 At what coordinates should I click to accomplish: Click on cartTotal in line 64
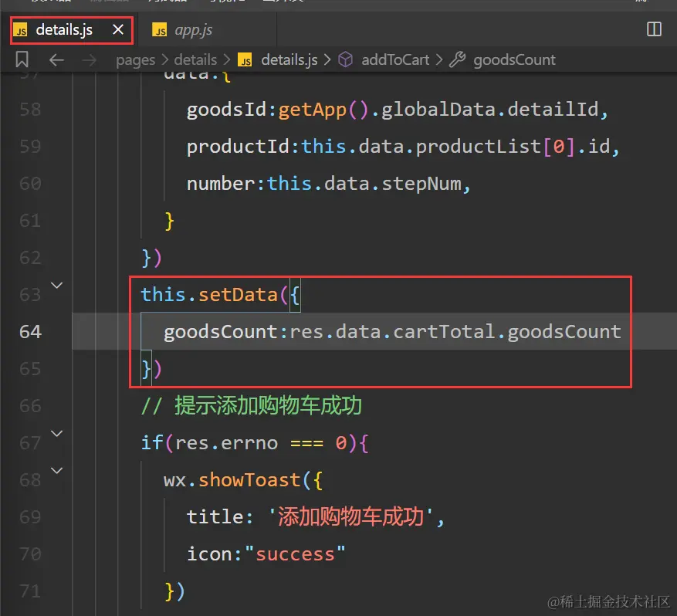coord(444,332)
